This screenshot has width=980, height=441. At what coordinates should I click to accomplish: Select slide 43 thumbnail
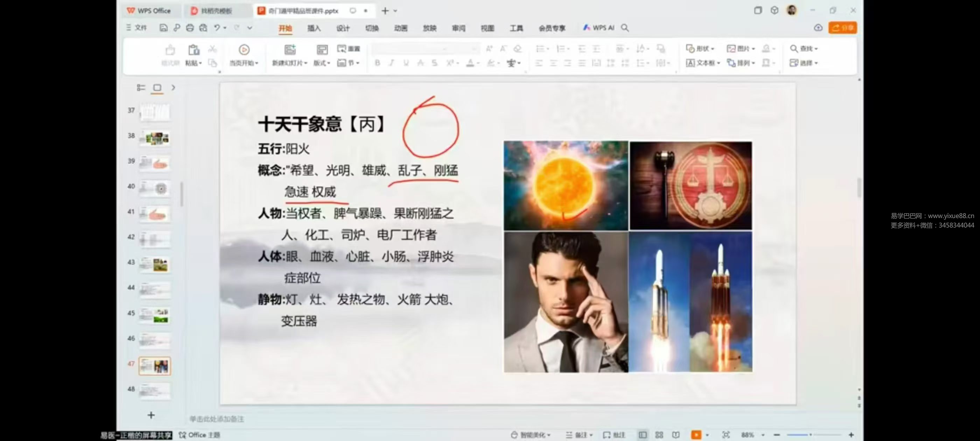pyautogui.click(x=154, y=265)
